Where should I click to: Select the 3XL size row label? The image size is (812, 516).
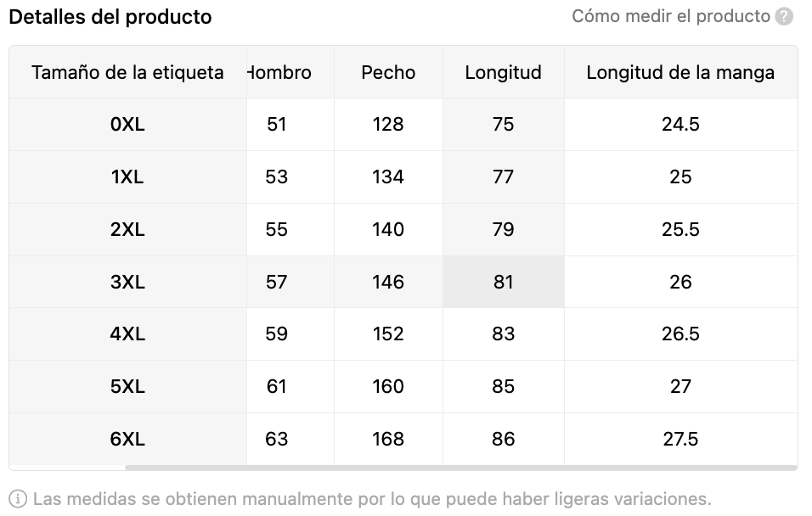click(x=127, y=282)
